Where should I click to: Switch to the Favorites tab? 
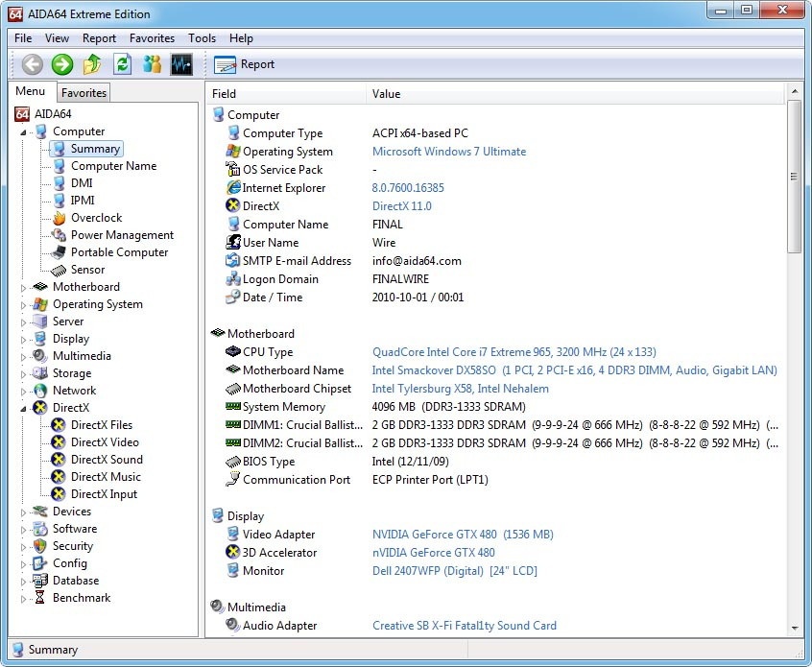click(x=84, y=93)
